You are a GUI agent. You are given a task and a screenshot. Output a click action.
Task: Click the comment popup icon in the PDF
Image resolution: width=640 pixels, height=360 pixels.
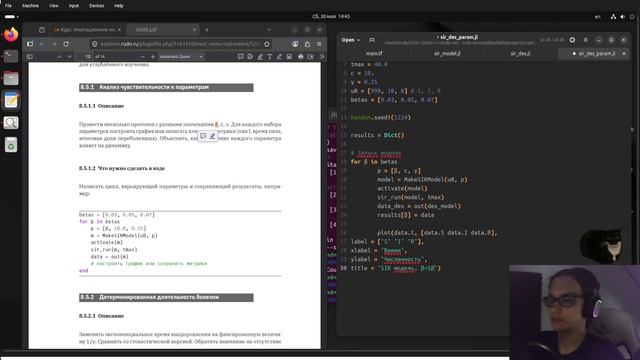click(x=203, y=136)
